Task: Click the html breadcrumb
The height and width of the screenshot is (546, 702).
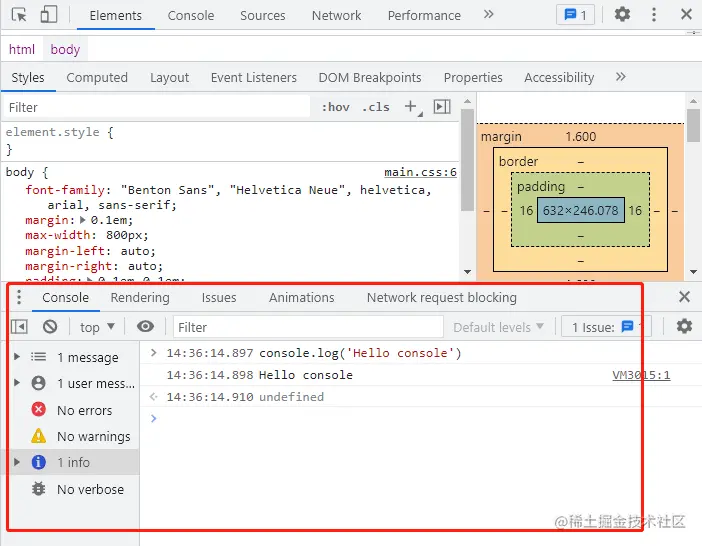Action: coord(22,49)
